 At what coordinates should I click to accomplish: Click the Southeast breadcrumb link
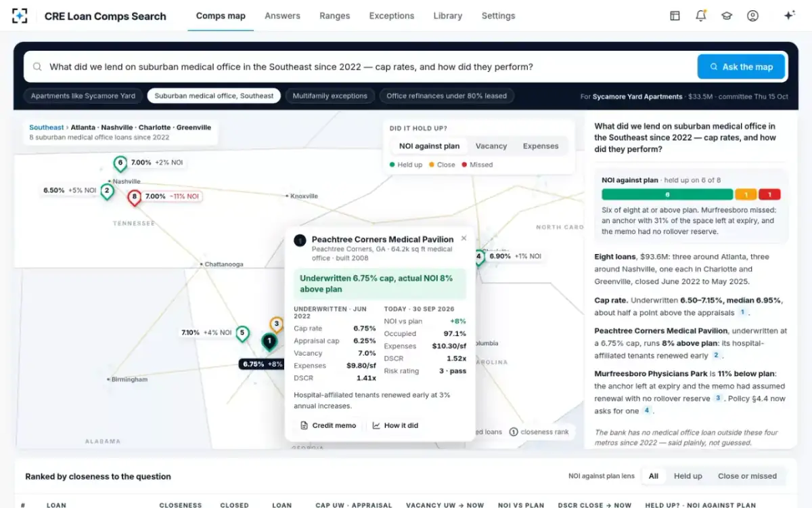(46, 127)
